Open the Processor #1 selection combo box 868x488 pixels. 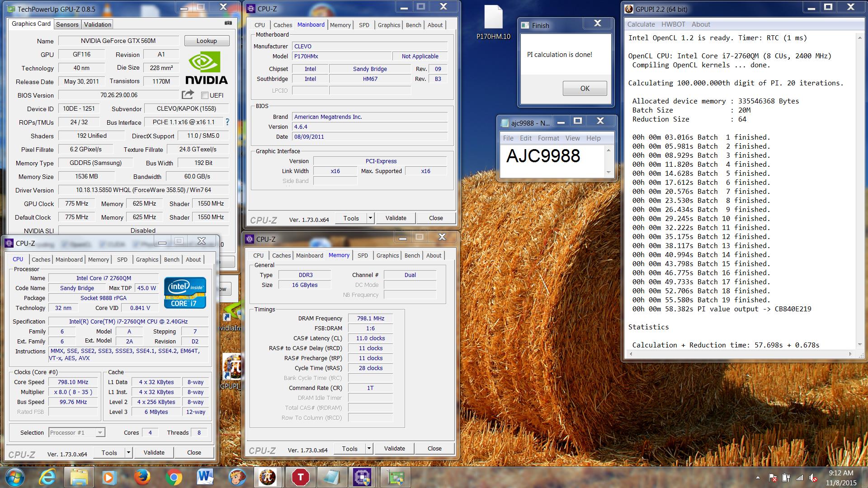point(77,432)
